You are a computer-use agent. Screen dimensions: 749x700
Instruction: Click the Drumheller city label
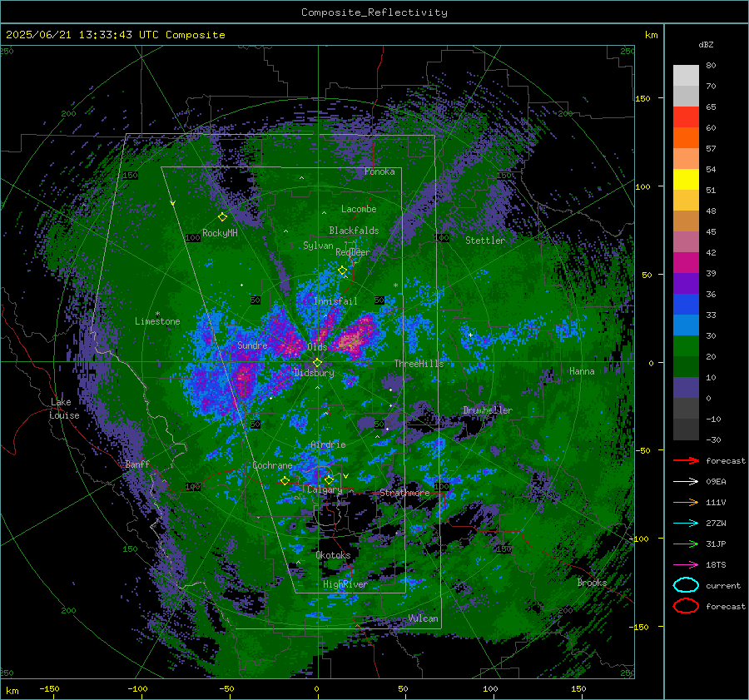pos(488,410)
